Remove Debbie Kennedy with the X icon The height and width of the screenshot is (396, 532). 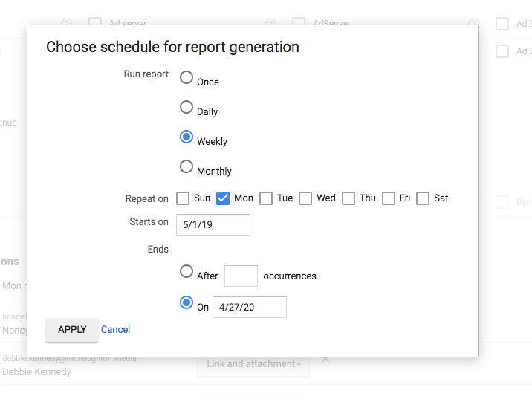[325, 360]
